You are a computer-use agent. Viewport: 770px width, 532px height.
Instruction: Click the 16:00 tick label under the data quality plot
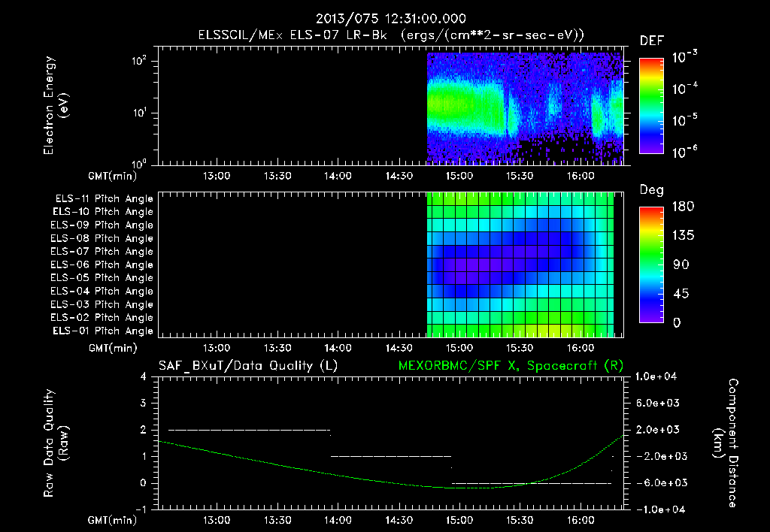pos(581,520)
